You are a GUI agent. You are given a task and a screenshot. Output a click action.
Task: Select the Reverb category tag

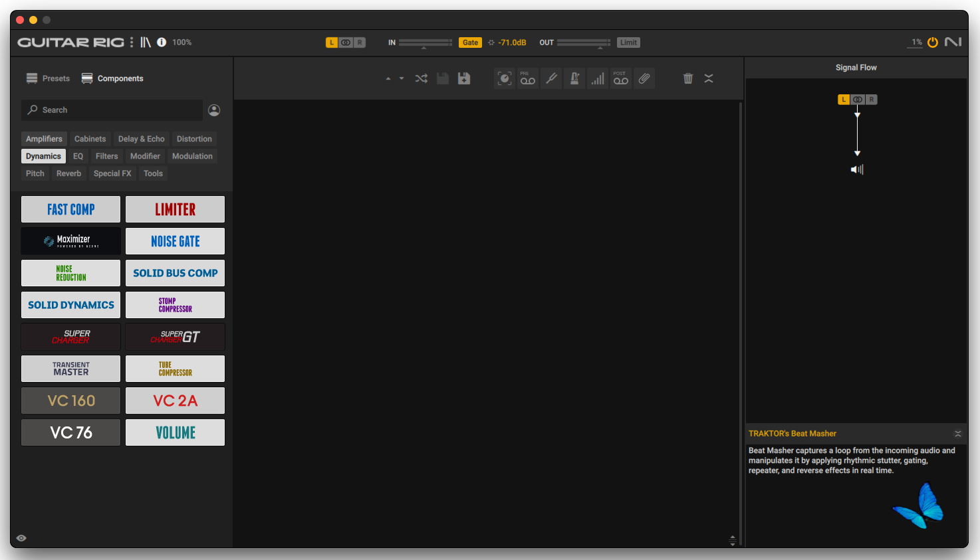coord(68,173)
